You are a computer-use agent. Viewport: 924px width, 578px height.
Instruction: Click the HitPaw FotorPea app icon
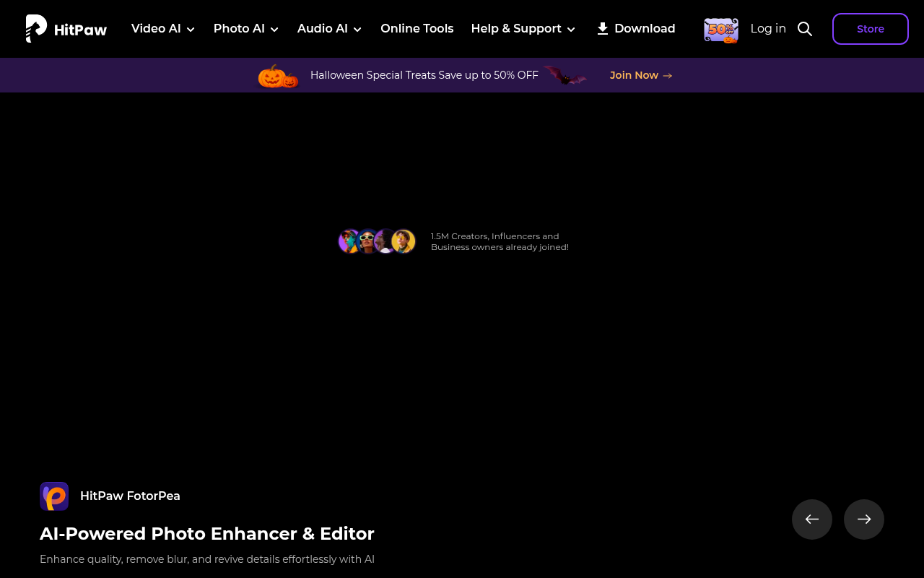(x=54, y=496)
